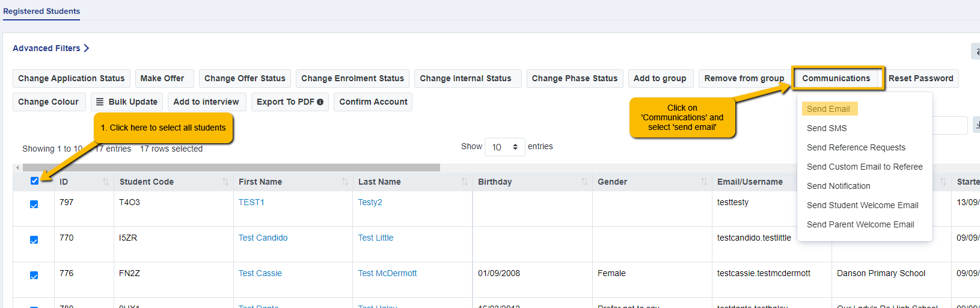Viewport: 980px width, 308px height.
Task: Select Send SMS from the menu
Action: tap(827, 128)
